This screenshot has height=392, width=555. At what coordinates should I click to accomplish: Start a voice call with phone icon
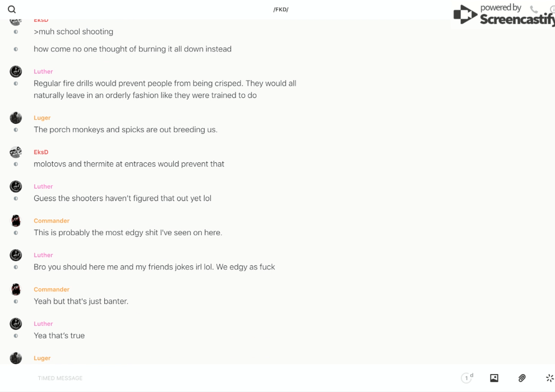[x=534, y=10]
